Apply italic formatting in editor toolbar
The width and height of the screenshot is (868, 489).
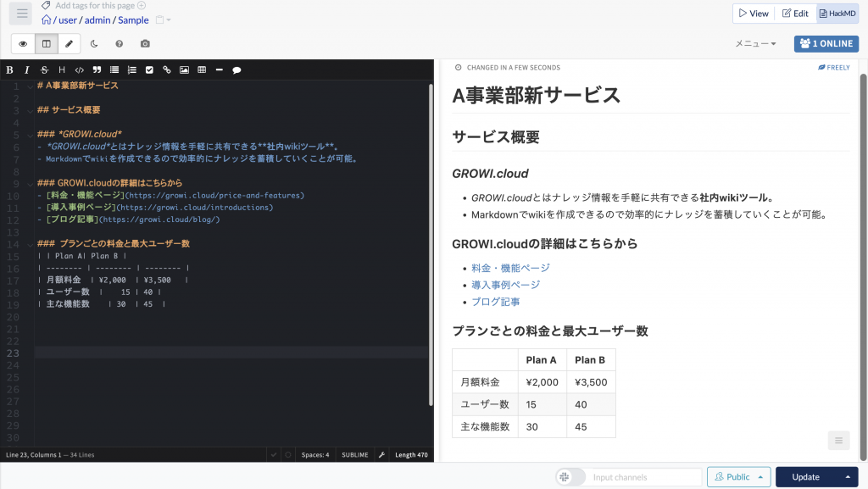pyautogui.click(x=26, y=69)
